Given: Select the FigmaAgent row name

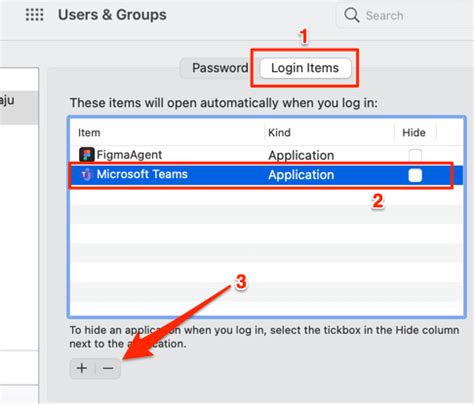Looking at the screenshot, I should (129, 155).
